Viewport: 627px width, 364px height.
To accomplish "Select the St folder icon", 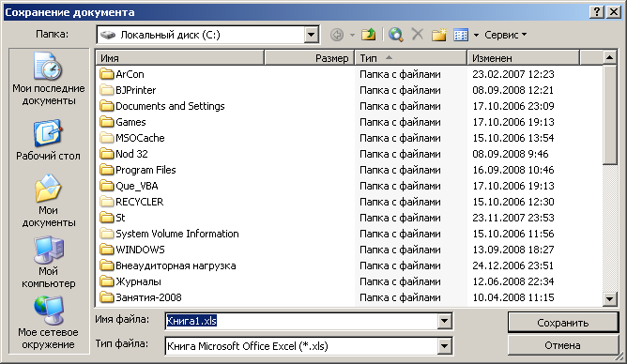I will point(106,218).
